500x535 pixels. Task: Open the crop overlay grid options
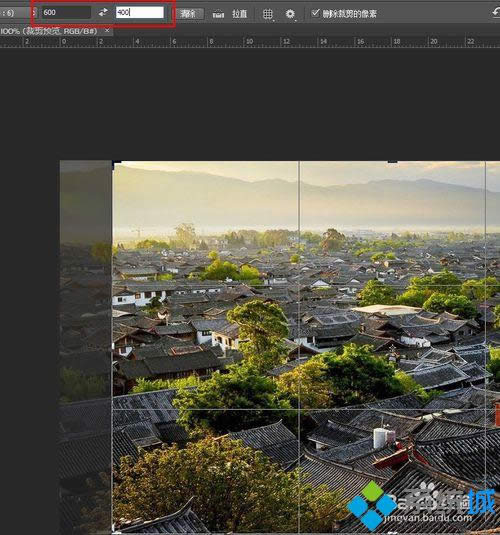coord(268,14)
